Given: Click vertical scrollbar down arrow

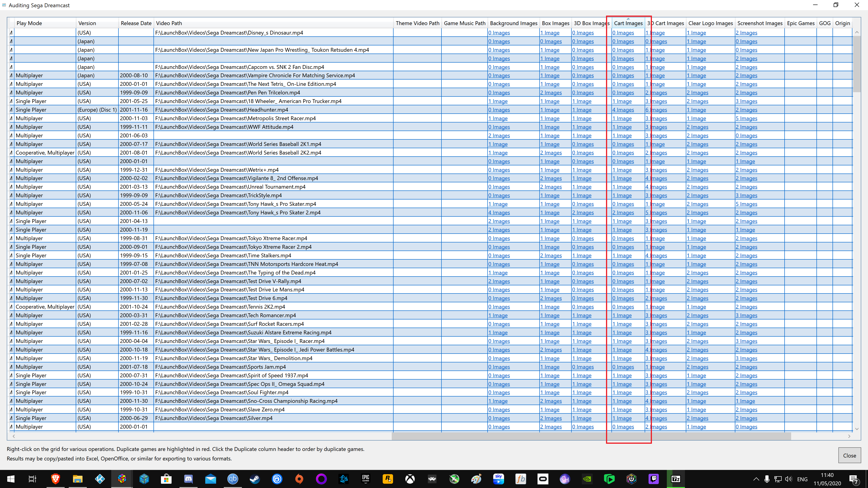Looking at the screenshot, I should click(856, 429).
